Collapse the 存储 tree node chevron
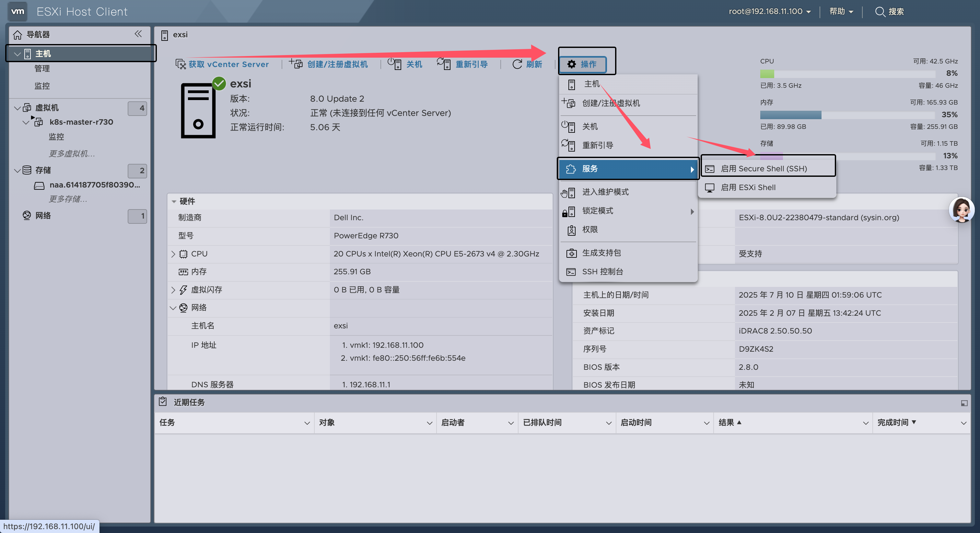Image resolution: width=980 pixels, height=533 pixels. (x=17, y=170)
